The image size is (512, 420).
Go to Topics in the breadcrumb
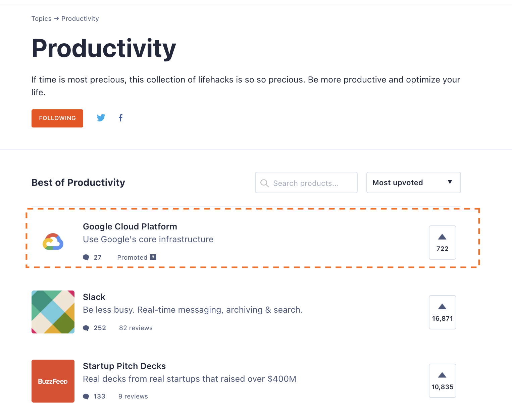tap(41, 19)
